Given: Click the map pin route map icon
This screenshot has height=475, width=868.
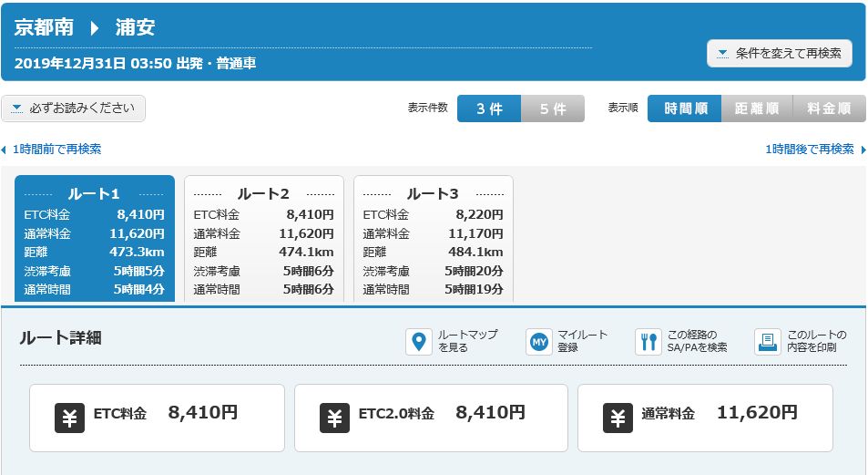Looking at the screenshot, I should click(x=418, y=342).
